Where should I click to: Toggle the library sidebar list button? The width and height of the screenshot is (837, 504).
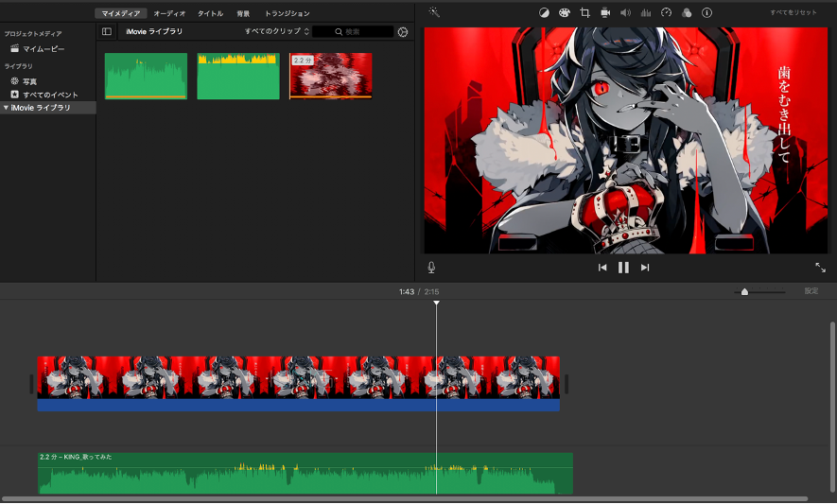point(107,31)
